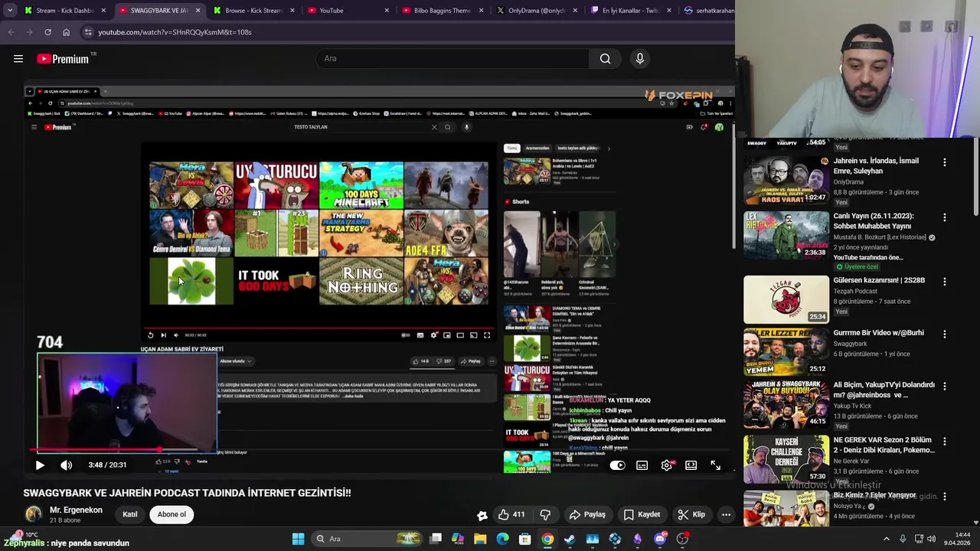Image resolution: width=980 pixels, height=551 pixels.
Task: Open options for Gurrrme Bir Video video
Action: (945, 334)
